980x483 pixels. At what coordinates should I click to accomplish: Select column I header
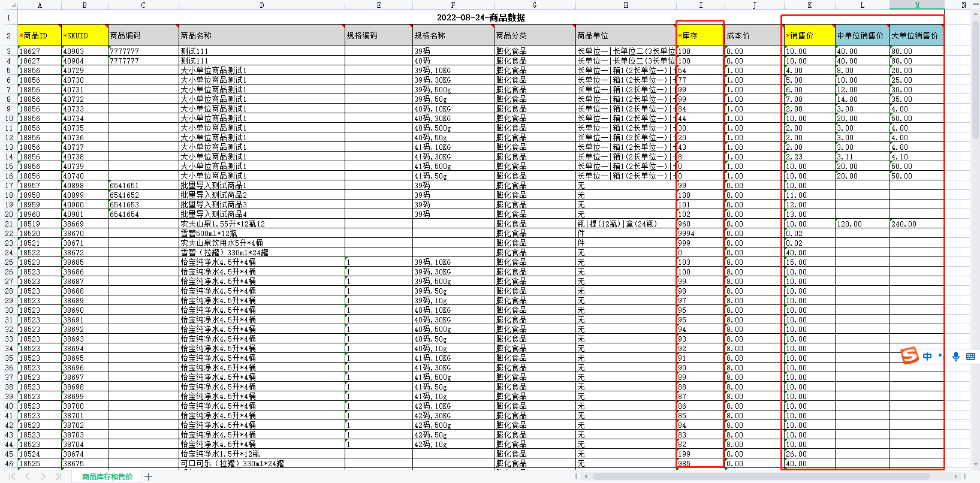pos(701,5)
